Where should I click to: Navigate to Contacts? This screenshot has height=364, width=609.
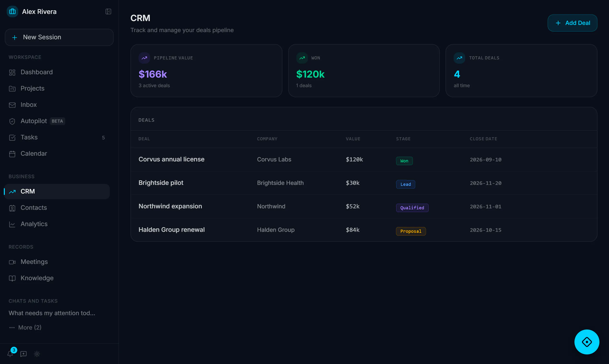(57, 208)
